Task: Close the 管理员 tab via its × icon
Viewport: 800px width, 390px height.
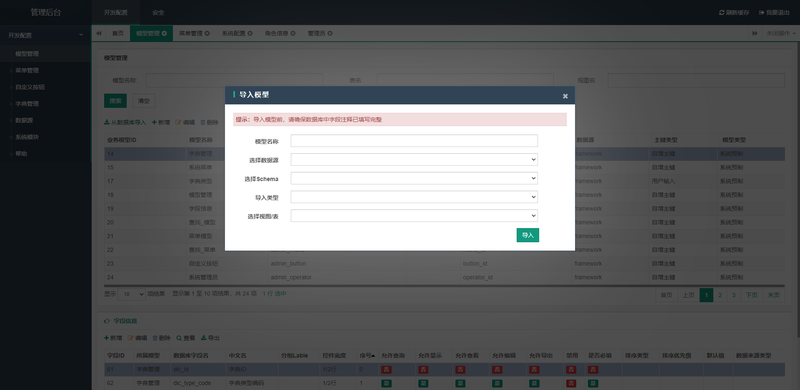Action: coord(330,34)
